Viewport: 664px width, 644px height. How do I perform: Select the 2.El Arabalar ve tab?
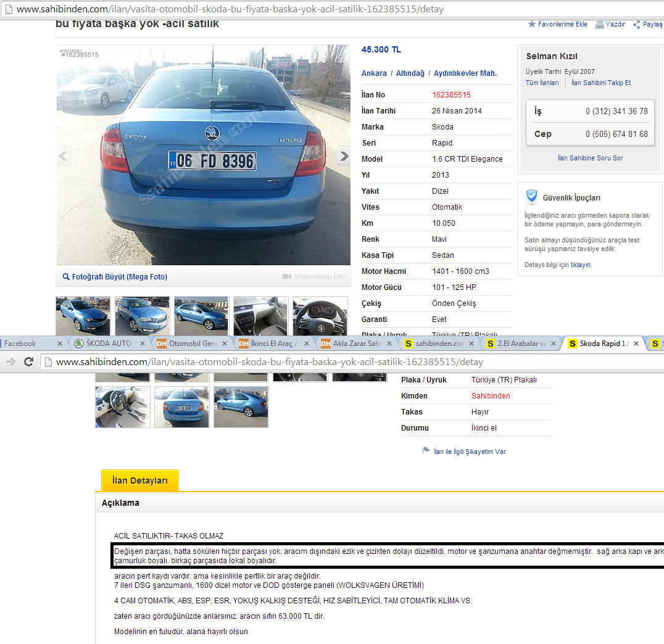pos(520,344)
